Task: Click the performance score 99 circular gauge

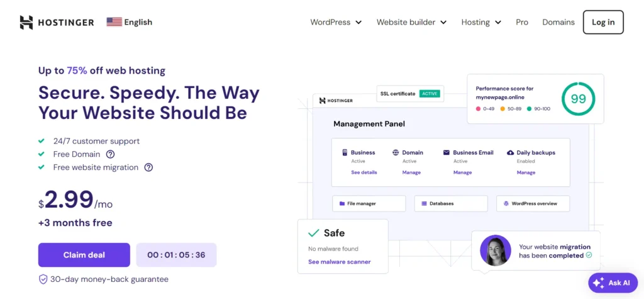Action: [x=578, y=99]
